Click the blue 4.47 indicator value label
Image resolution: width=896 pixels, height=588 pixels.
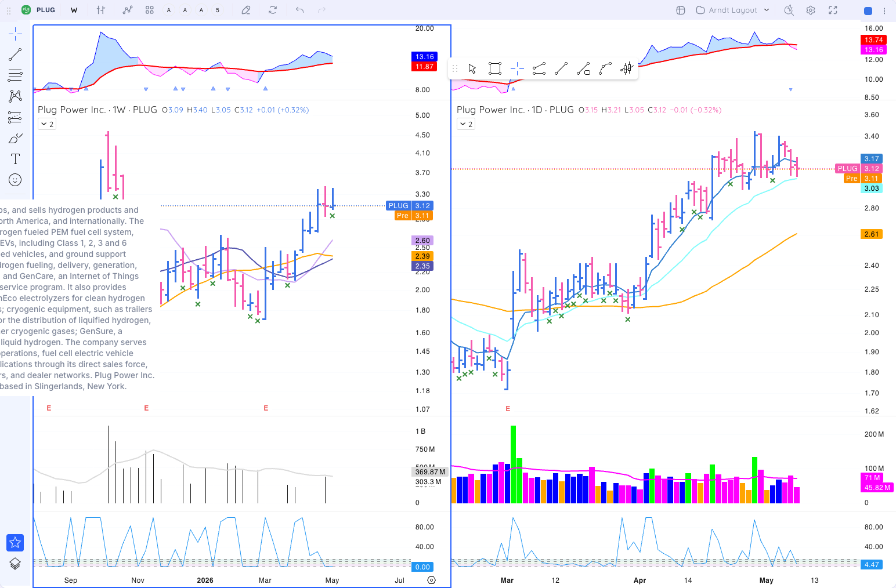click(872, 565)
